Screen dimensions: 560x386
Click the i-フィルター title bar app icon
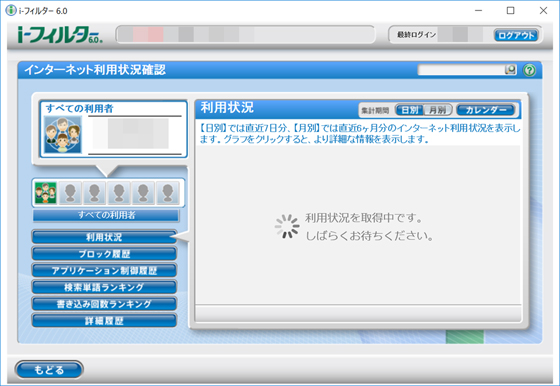pyautogui.click(x=11, y=10)
